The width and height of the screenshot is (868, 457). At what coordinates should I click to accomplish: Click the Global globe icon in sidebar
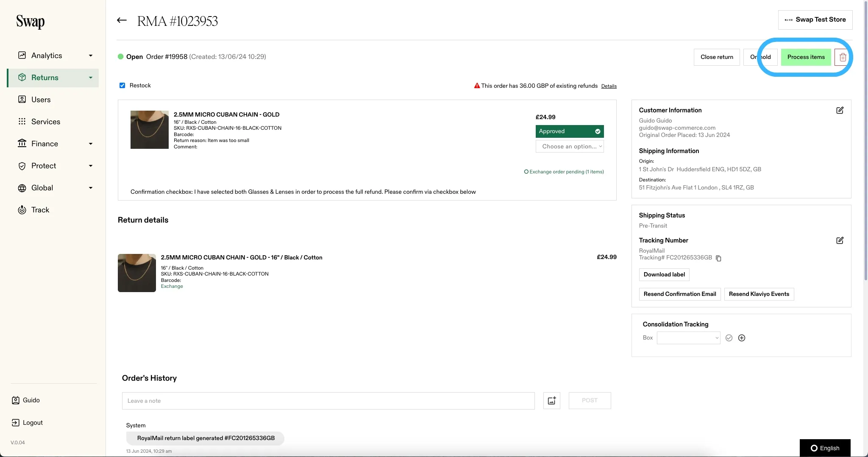22,188
